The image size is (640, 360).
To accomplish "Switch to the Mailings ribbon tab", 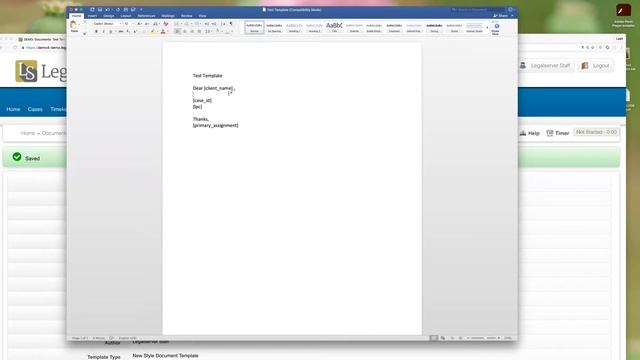I will click(x=168, y=16).
